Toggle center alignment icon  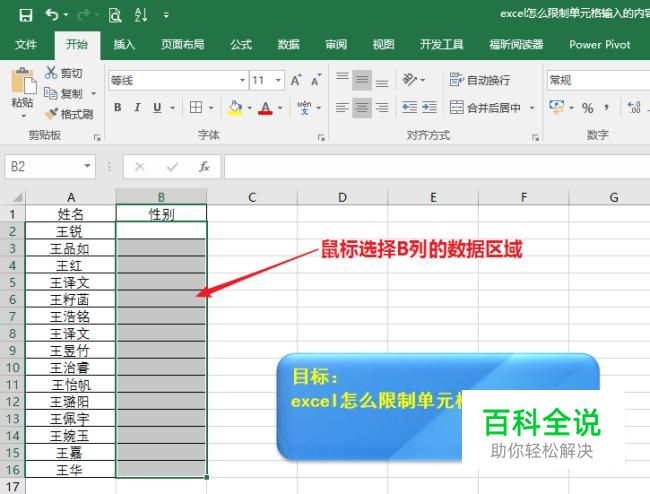pyautogui.click(x=362, y=108)
